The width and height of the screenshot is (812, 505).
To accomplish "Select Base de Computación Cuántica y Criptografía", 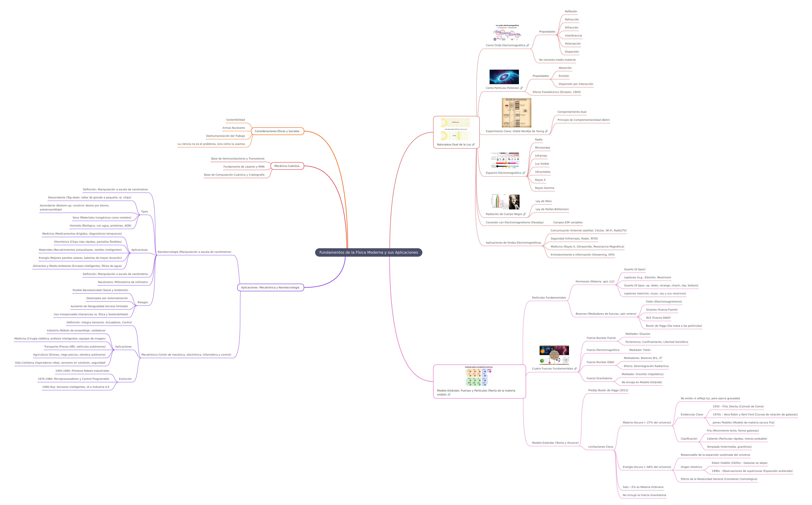I will click(234, 175).
